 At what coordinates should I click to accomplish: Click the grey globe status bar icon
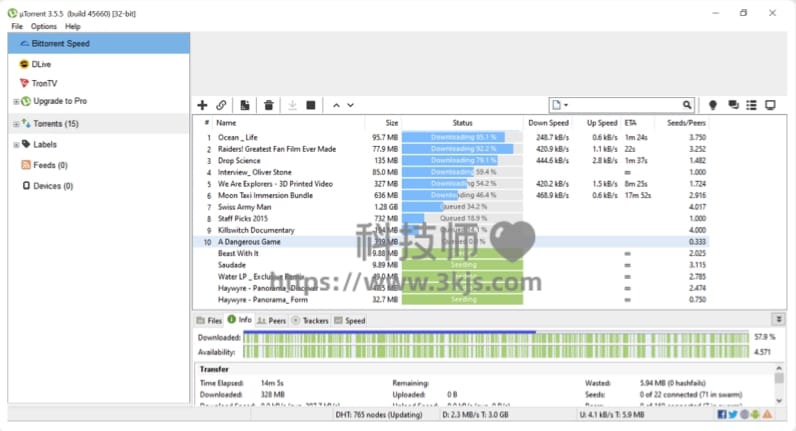pyautogui.click(x=744, y=415)
